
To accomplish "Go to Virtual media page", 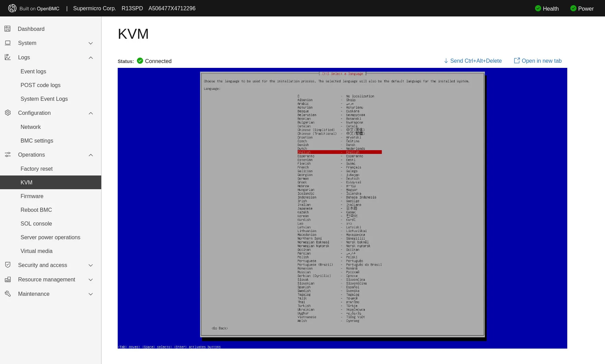I will pos(36,251).
